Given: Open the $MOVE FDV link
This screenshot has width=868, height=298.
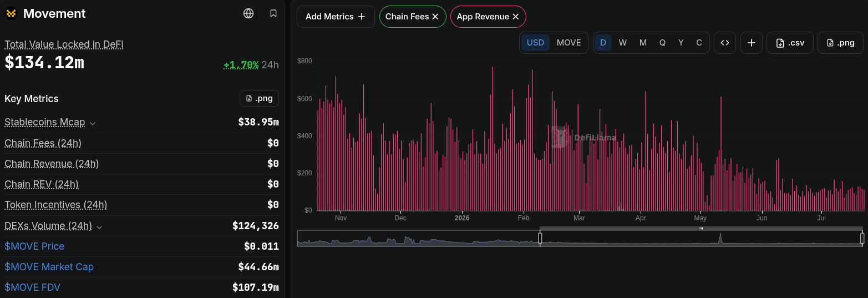Looking at the screenshot, I should (x=32, y=287).
